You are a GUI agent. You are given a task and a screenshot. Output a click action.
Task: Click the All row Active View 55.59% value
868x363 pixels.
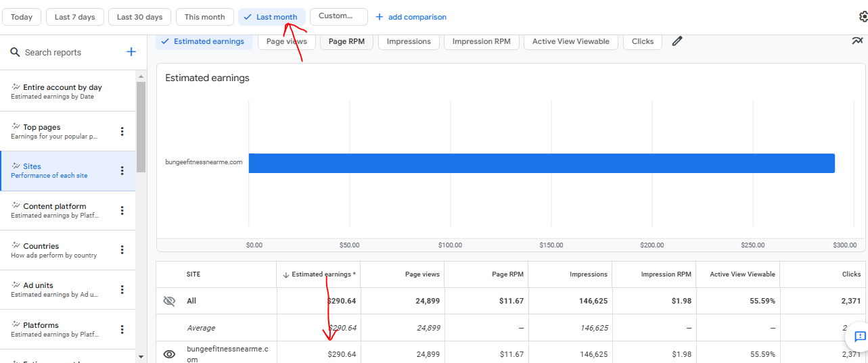tap(762, 301)
